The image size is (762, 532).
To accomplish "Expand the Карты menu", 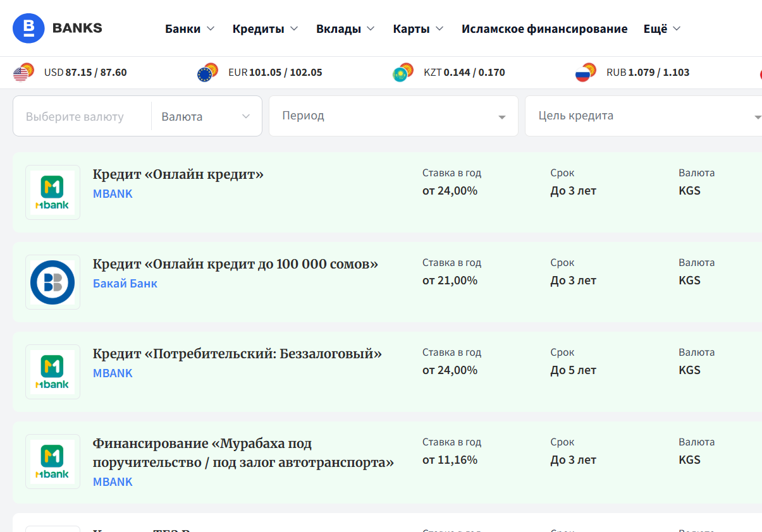I will 418,28.
